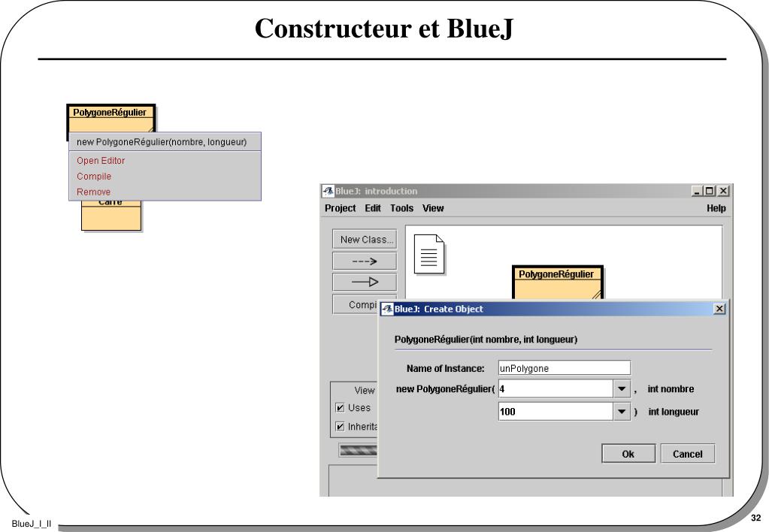Open the Tools menu
769x532 pixels.
(x=401, y=208)
